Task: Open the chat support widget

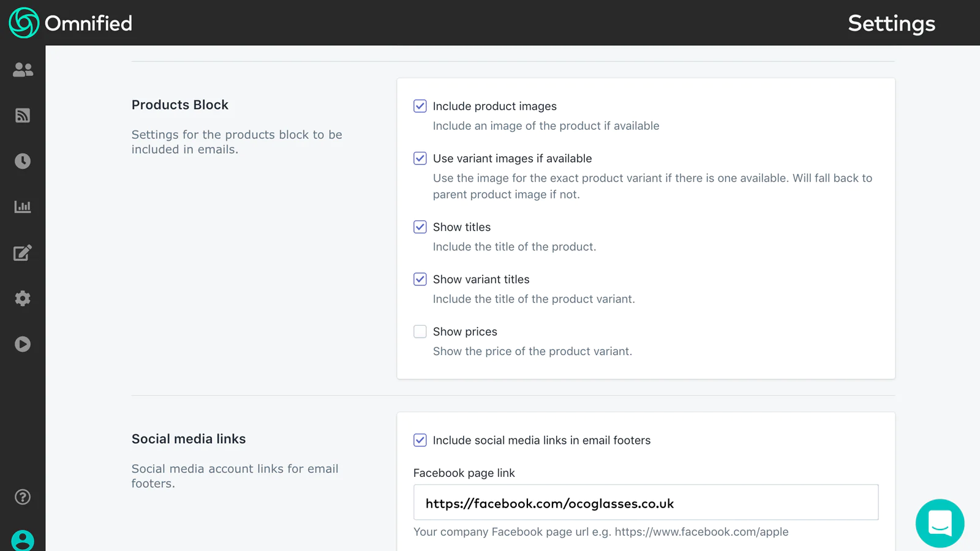Action: (940, 523)
